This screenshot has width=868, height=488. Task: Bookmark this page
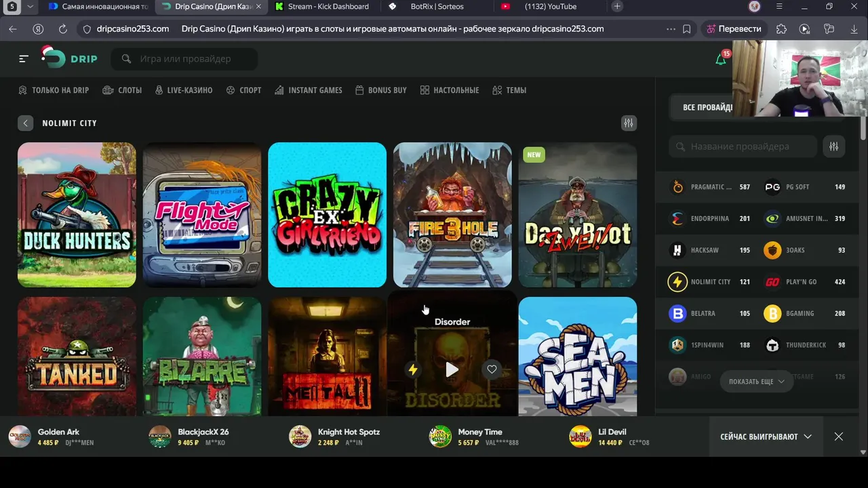coord(687,29)
